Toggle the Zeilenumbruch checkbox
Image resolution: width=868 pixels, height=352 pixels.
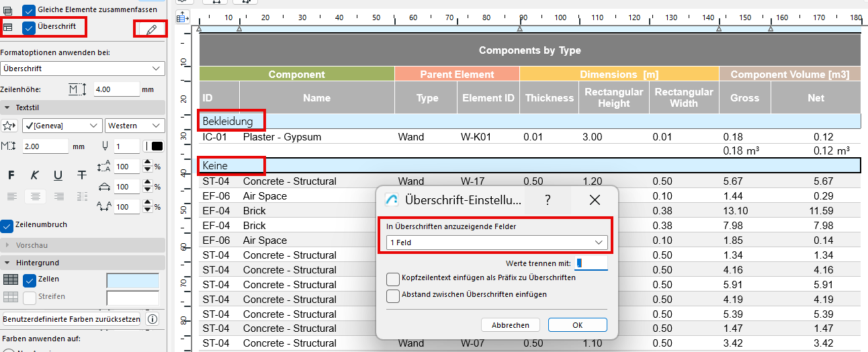pyautogui.click(x=7, y=225)
